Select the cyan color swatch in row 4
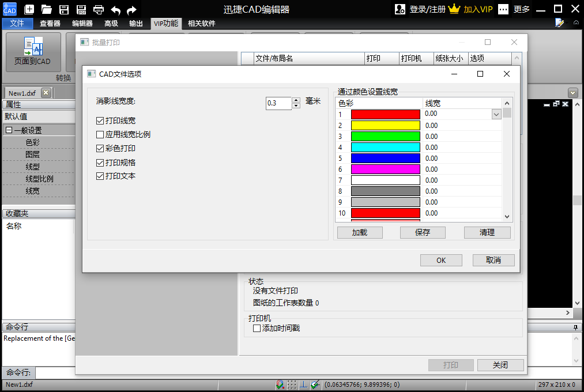584x392 pixels. coord(386,148)
